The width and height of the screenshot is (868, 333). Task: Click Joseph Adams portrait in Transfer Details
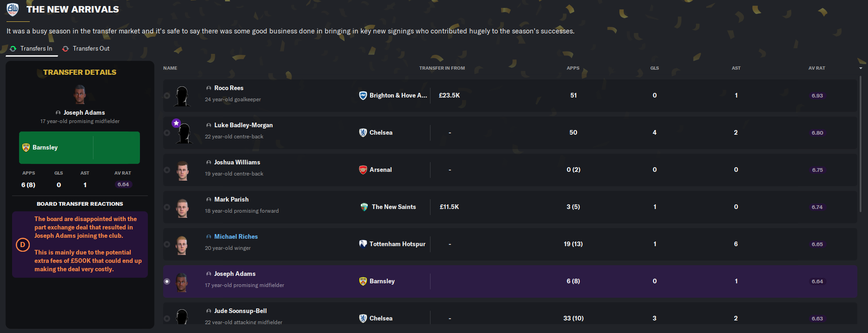(80, 94)
